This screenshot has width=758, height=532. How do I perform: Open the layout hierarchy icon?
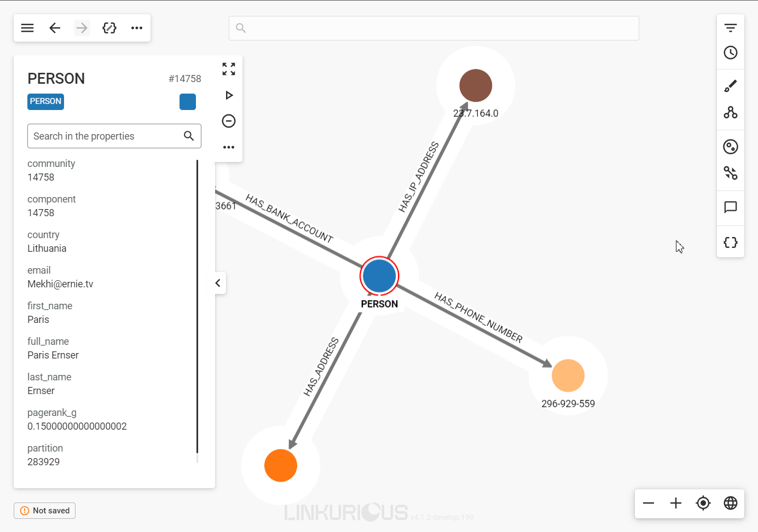(x=730, y=112)
